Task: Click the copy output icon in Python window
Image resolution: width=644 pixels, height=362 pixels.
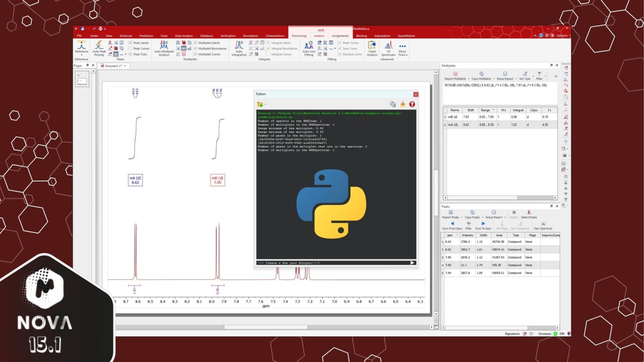Action: 393,104
